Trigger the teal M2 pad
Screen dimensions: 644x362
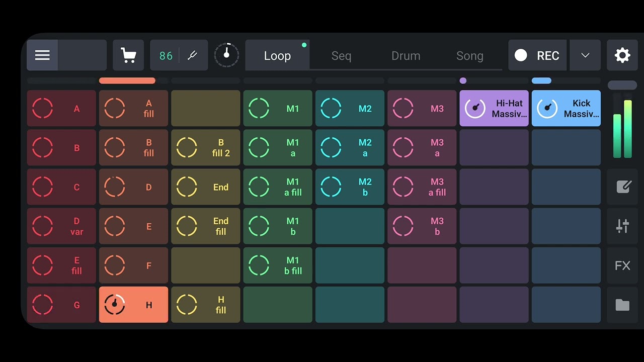tap(350, 108)
